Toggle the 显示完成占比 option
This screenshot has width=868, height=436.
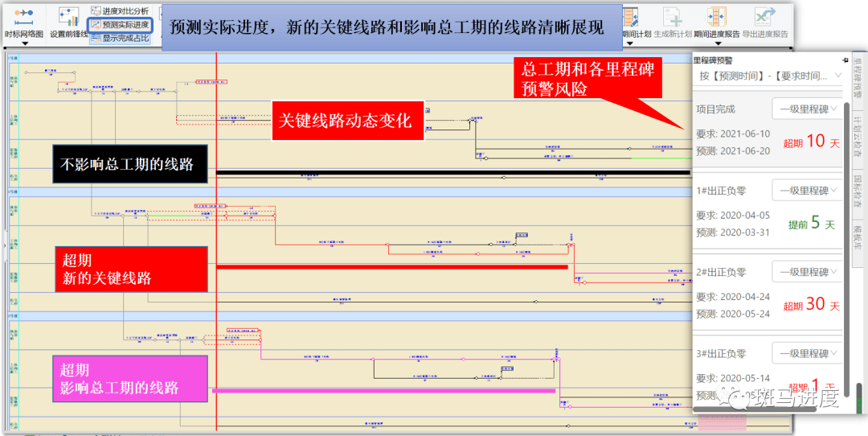pyautogui.click(x=119, y=39)
